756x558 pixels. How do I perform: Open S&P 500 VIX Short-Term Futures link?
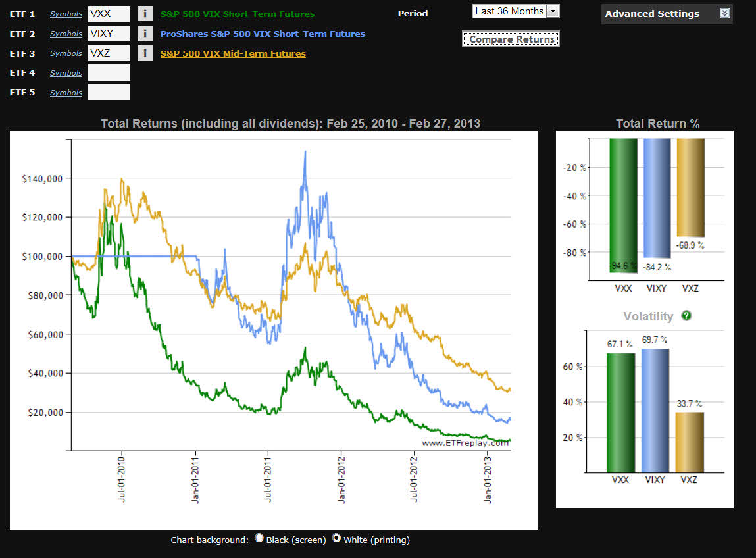pos(238,14)
